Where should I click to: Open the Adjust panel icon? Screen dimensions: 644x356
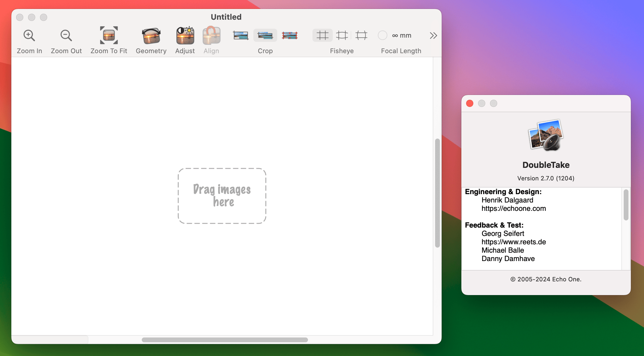185,36
